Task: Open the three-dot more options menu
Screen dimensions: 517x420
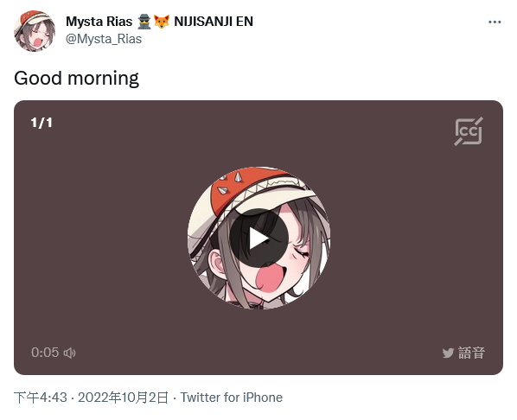Action: point(495,22)
